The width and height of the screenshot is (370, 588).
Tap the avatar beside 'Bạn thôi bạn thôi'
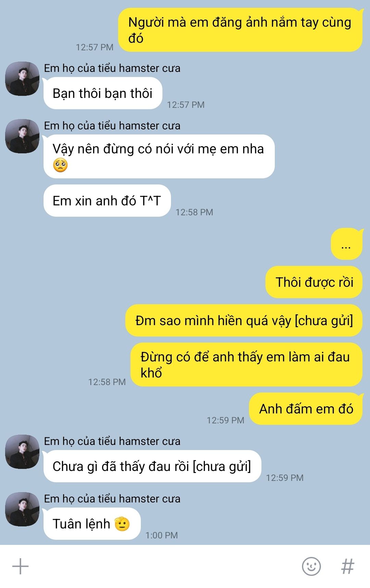pyautogui.click(x=22, y=79)
